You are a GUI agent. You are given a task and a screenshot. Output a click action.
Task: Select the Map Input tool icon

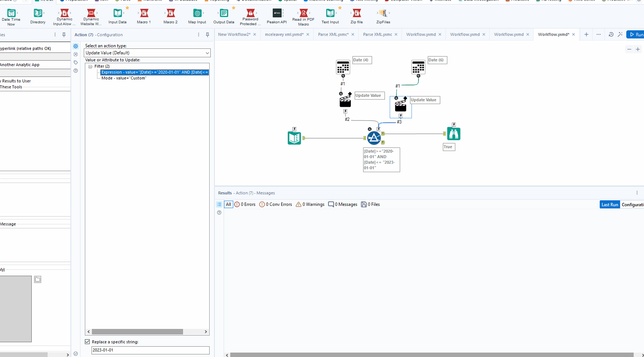(x=197, y=13)
